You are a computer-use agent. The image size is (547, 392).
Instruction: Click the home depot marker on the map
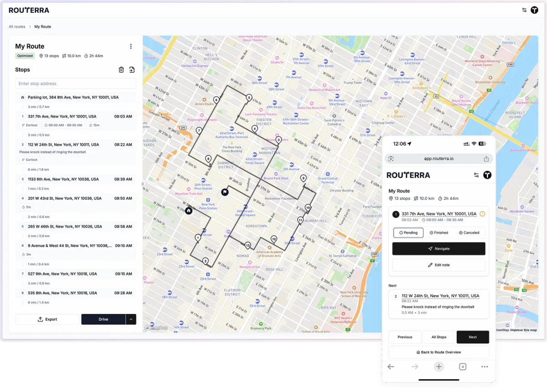click(x=189, y=211)
